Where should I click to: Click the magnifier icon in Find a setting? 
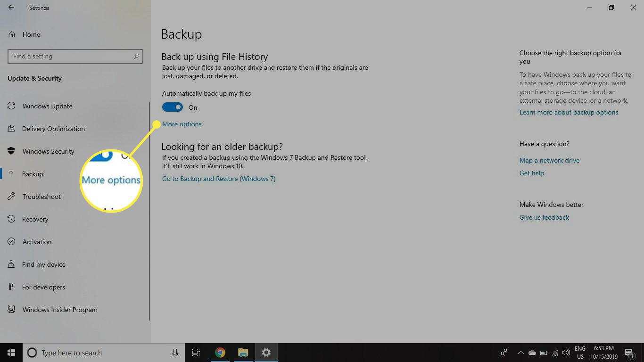(x=136, y=56)
